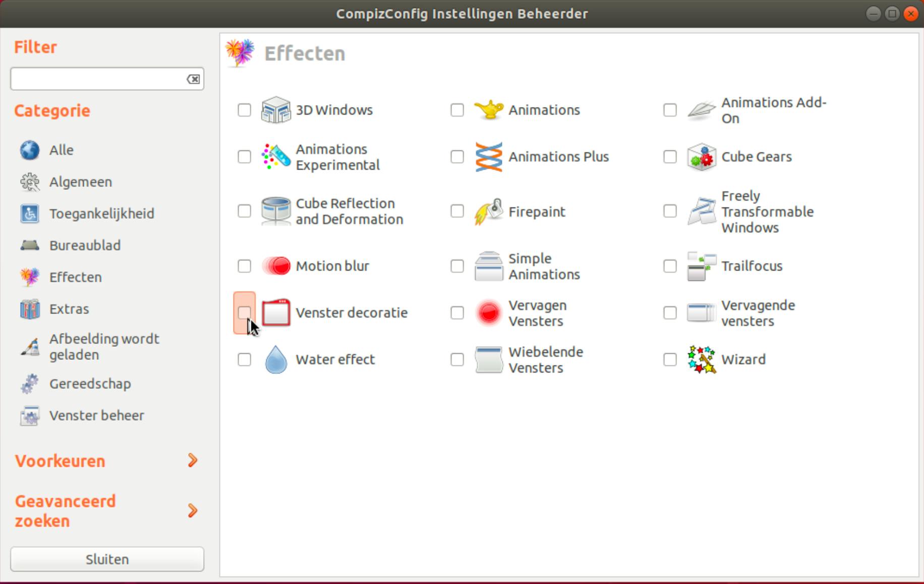
Task: Click the Water effect droplet icon
Action: point(276,359)
